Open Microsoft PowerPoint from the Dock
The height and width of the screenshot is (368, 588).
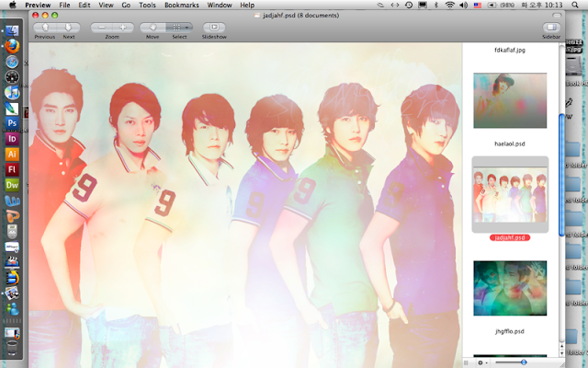pos(12,216)
